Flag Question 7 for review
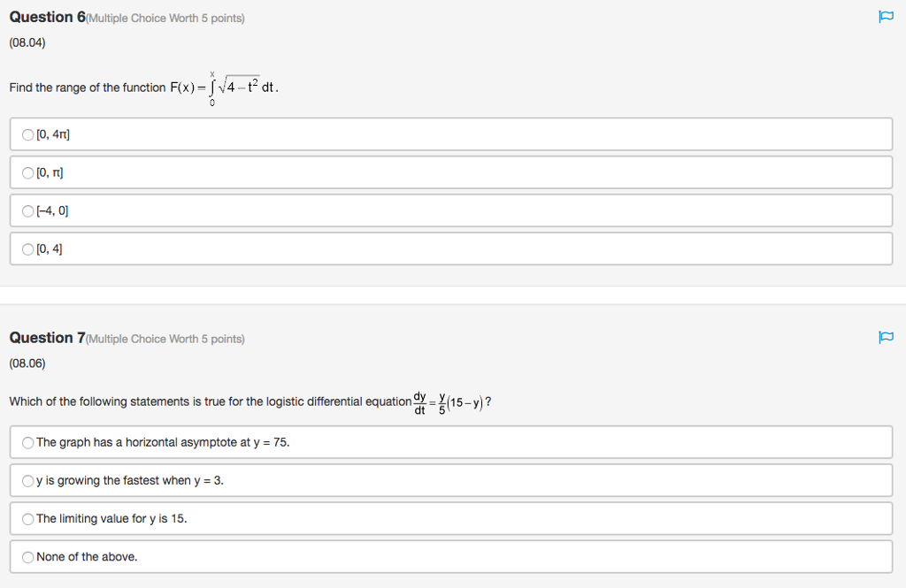Image resolution: width=906 pixels, height=588 pixels. click(x=886, y=338)
